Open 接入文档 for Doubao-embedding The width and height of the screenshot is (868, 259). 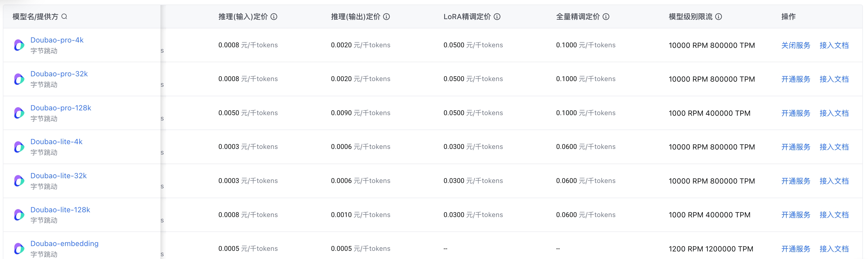point(834,249)
